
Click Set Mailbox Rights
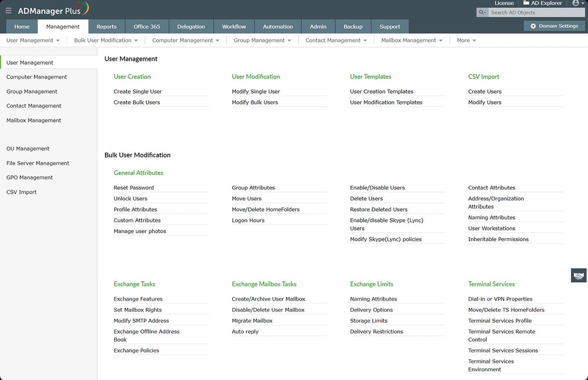[138, 310]
